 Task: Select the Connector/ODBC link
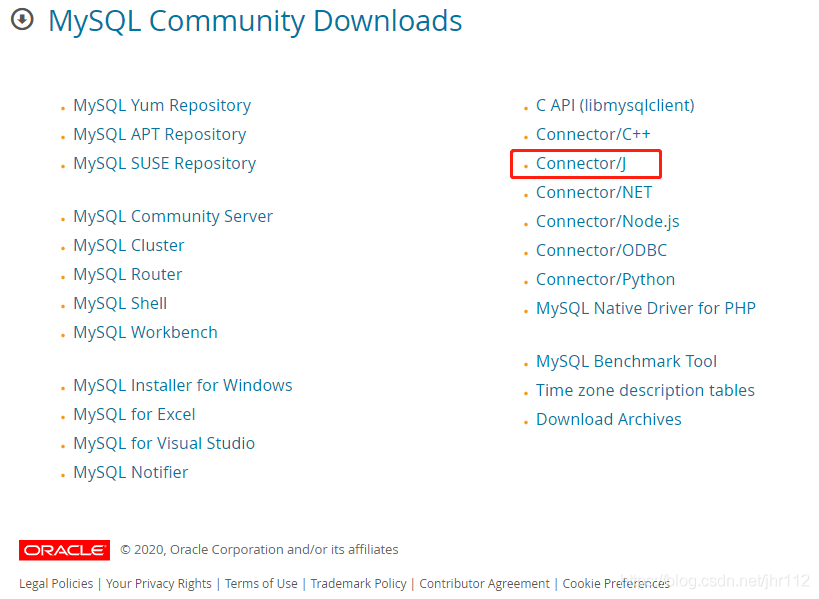tap(601, 251)
